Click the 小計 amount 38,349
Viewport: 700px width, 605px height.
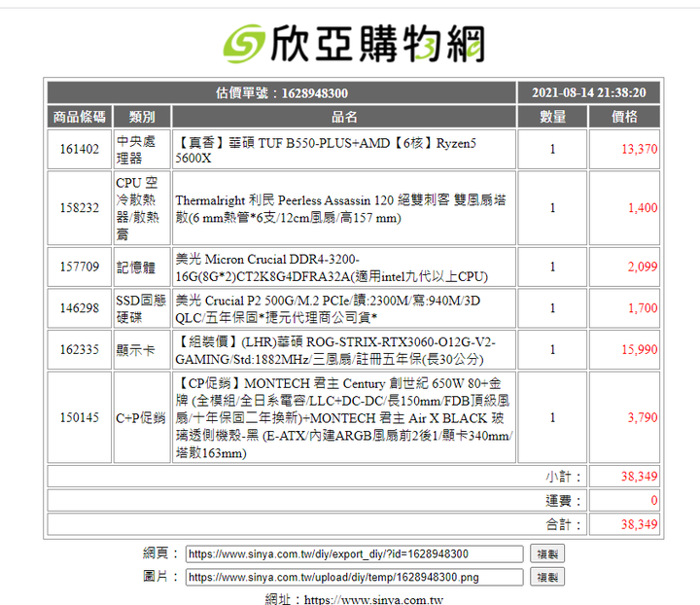point(640,477)
